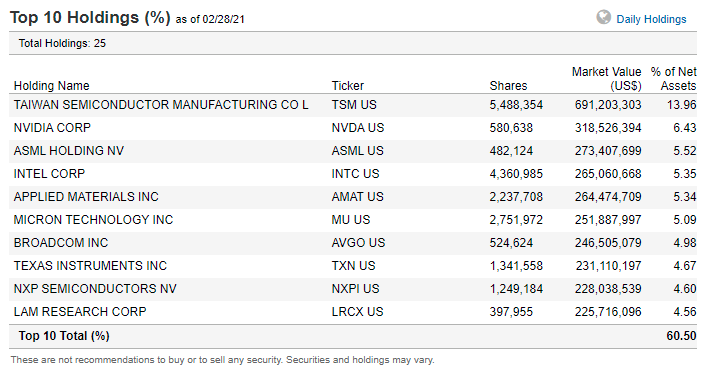Click the 'APPLIED MATERIALS INC' holding name
Image resolution: width=711 pixels, height=378 pixels.
coord(86,197)
